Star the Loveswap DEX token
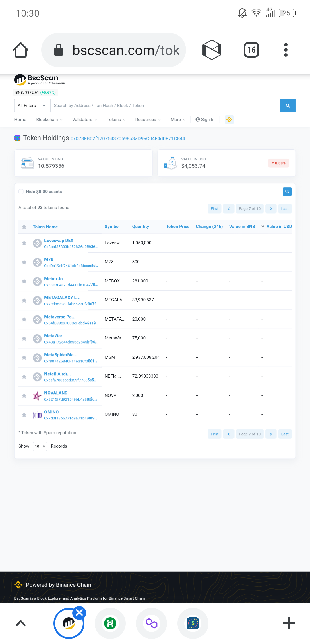Screen dimensions: 310x644 [24, 243]
